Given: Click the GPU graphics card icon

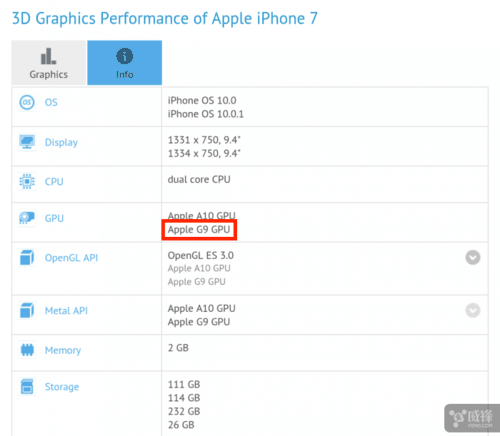Looking at the screenshot, I should point(27,218).
